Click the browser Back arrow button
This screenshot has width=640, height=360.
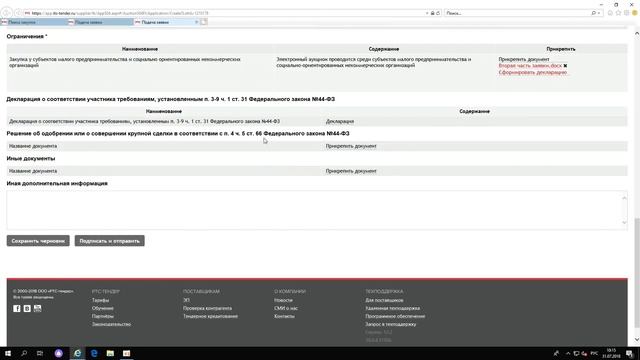tap(7, 13)
